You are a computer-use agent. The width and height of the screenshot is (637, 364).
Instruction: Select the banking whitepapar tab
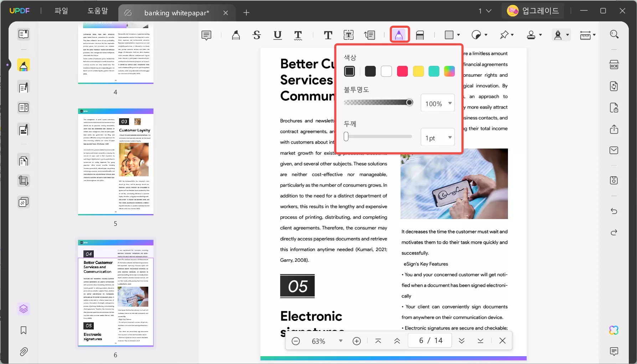pos(176,13)
